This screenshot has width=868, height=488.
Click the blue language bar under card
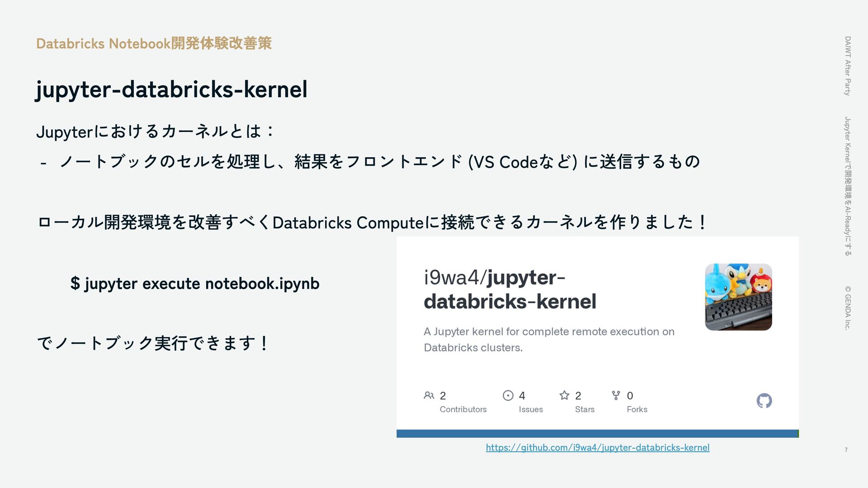pos(597,434)
